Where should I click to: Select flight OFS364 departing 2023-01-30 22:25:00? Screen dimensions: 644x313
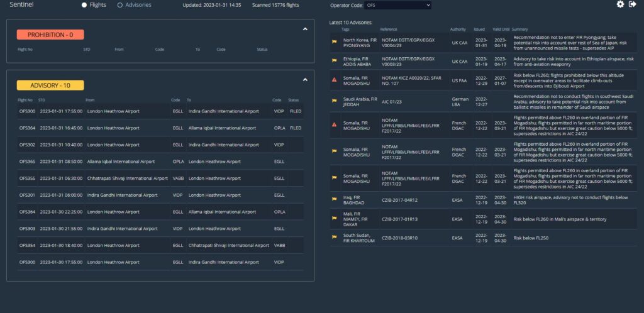[160, 212]
